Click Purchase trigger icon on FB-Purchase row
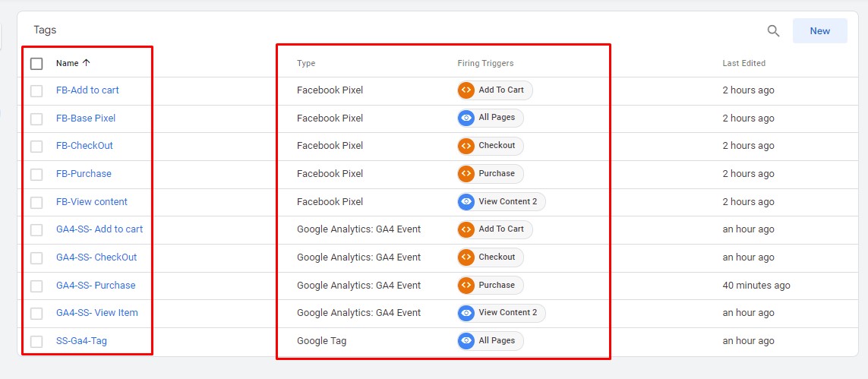This screenshot has width=868, height=379. pyautogui.click(x=466, y=174)
